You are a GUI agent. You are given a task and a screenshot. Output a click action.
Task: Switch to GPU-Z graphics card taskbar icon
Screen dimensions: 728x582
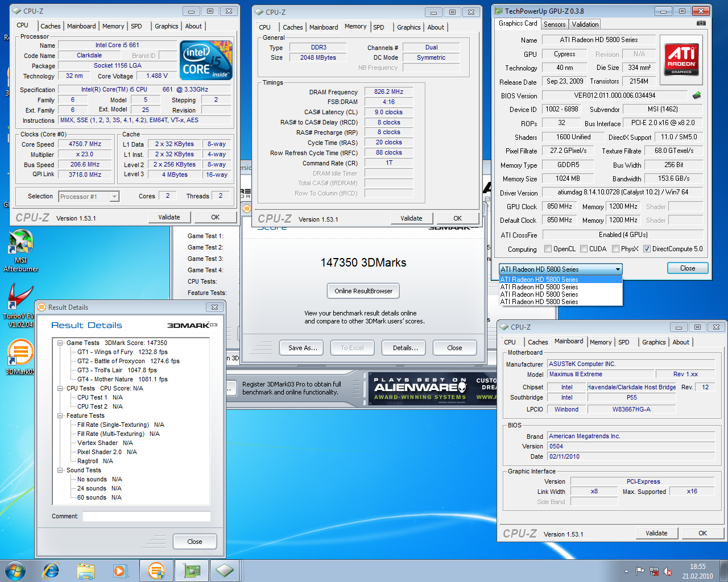[191, 571]
